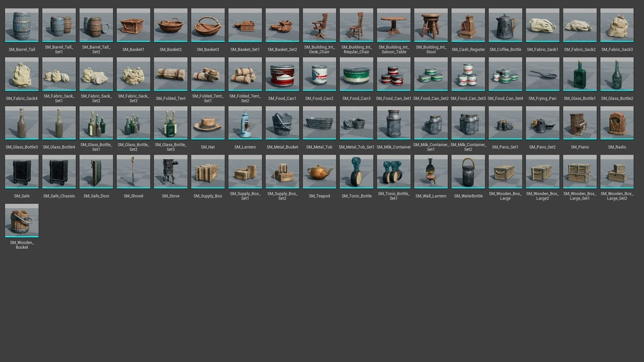Image resolution: width=644 pixels, height=362 pixels.
Task: Pick the SM_Wall_Lantern asset
Action: click(x=431, y=171)
